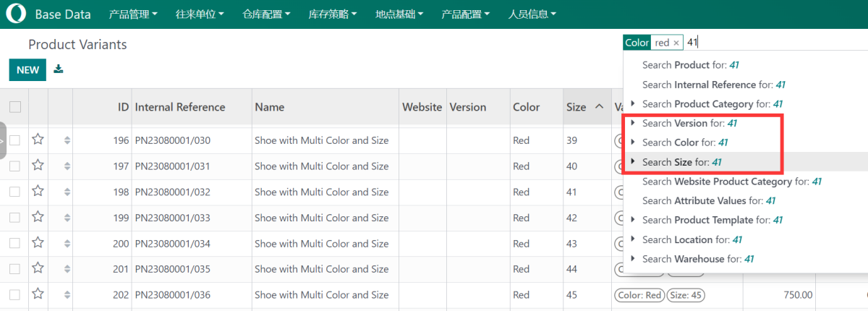Screen dimensions: 868x311
Task: Click the NEW button
Action: (27, 69)
